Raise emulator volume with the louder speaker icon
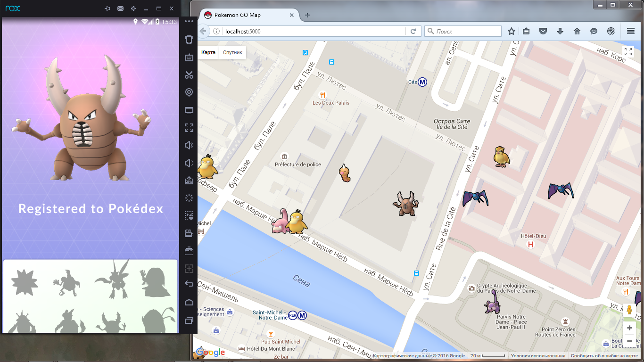Image resolution: width=644 pixels, height=362 pixels. (x=189, y=145)
